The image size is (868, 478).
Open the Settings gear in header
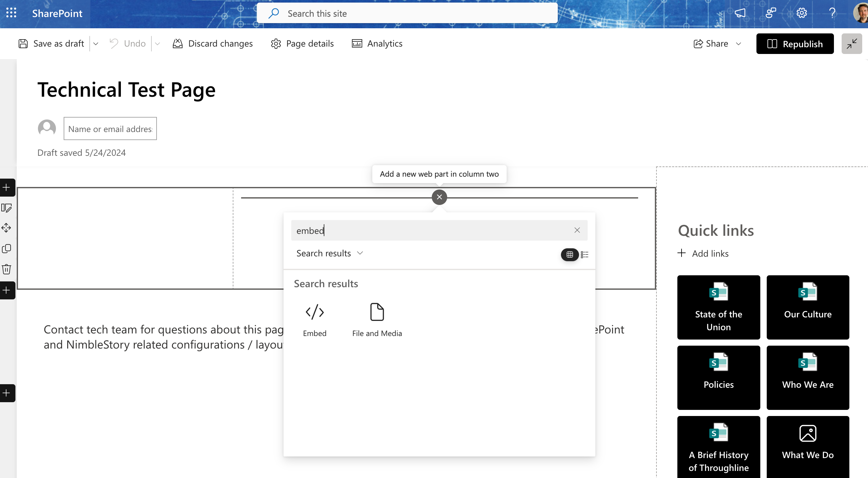click(x=802, y=13)
